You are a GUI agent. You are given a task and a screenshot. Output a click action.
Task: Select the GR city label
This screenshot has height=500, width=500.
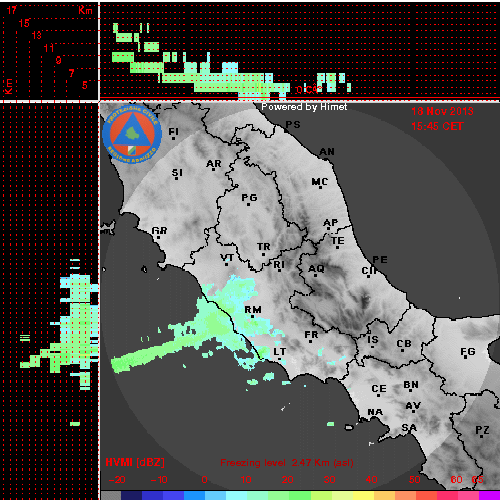[x=159, y=230]
